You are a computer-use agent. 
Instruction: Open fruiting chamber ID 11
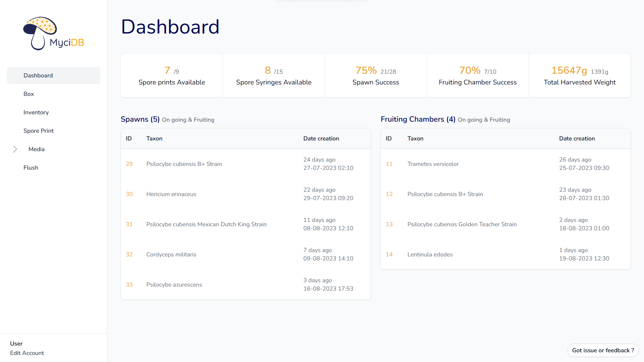click(389, 164)
